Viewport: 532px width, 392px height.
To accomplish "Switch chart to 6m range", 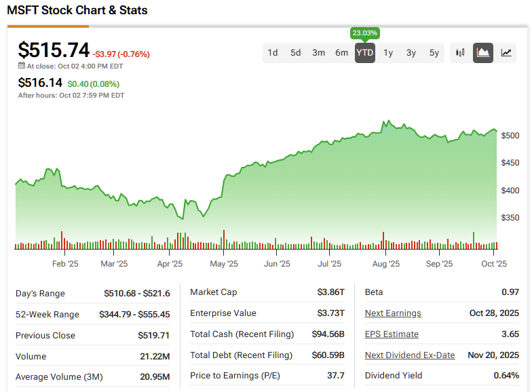I will click(342, 53).
